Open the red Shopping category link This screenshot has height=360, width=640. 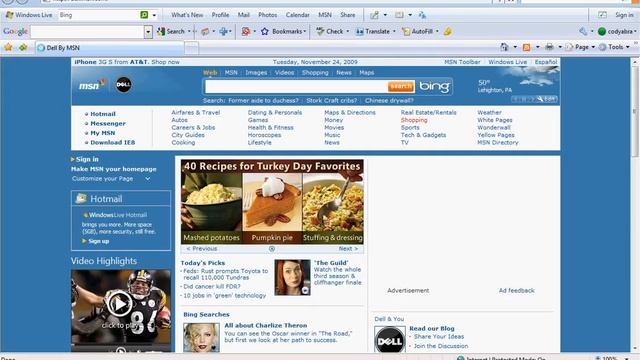click(414, 120)
